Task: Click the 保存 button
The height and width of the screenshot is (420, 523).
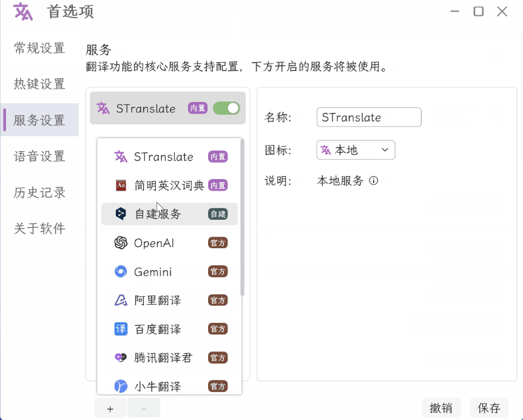Action: (x=488, y=408)
